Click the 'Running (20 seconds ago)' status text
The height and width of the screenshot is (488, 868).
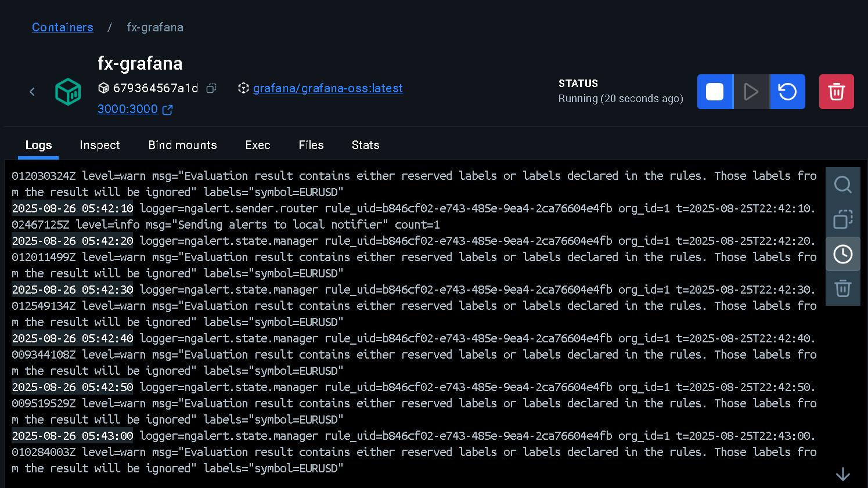click(x=621, y=99)
